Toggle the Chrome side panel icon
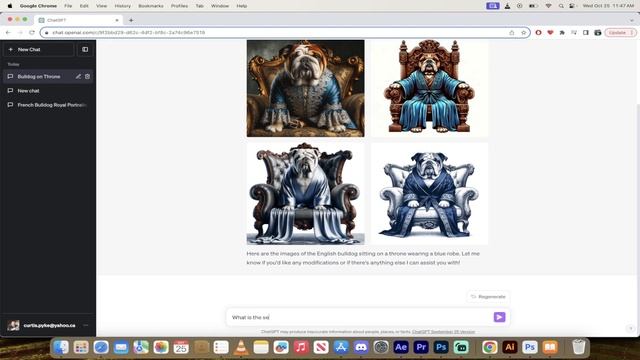 (x=586, y=33)
